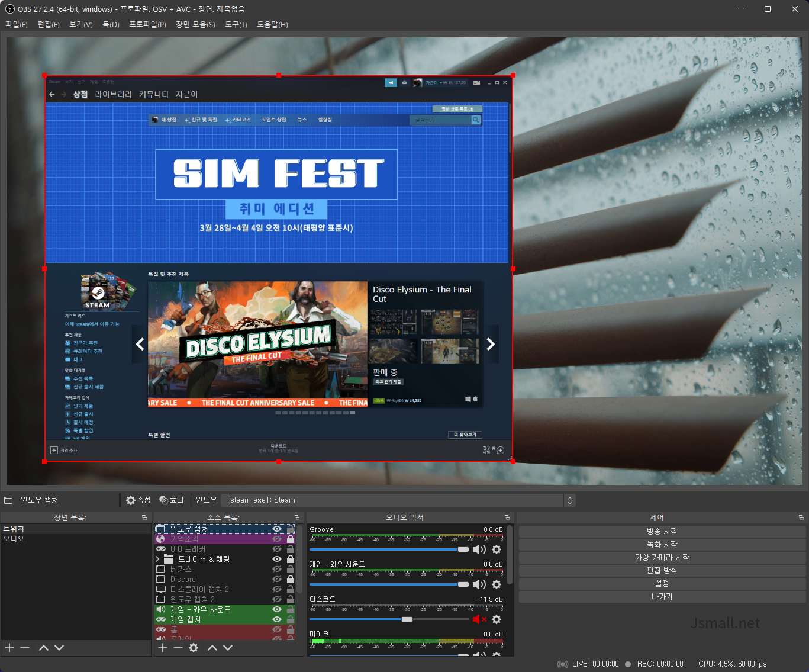Viewport: 809px width, 672px height.
Task: Adjust the 게임 - 와우 사운드 volume slider
Action: (389, 584)
